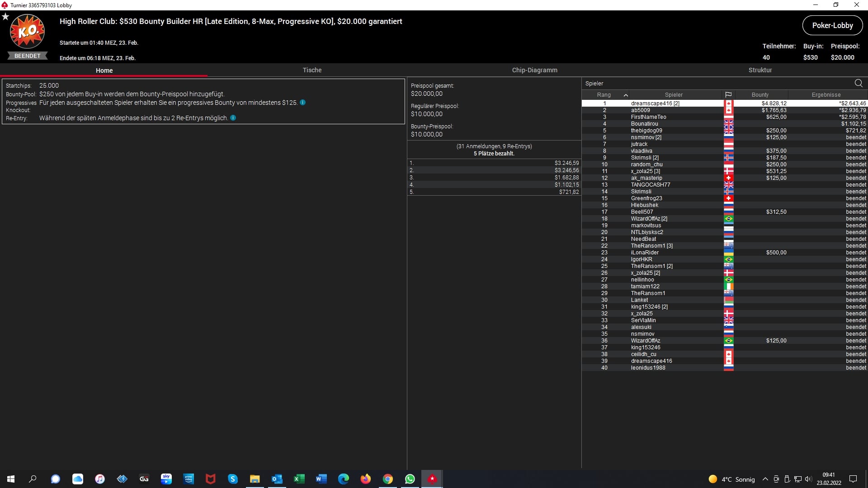Click the flag column header icon
This screenshot has height=488, width=868.
click(728, 95)
